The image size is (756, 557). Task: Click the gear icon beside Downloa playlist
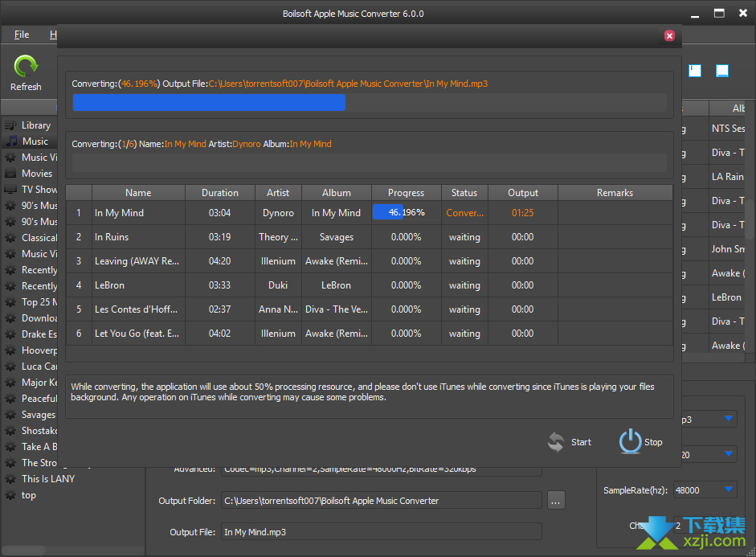click(x=10, y=318)
